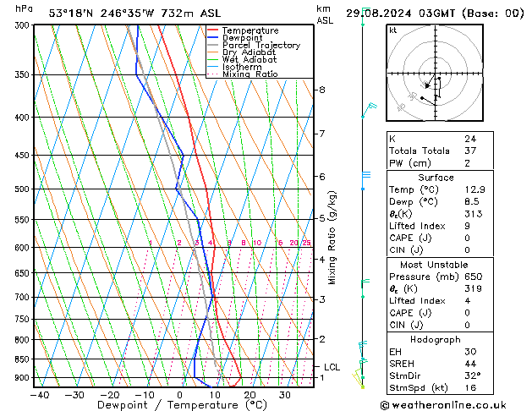Click the weatheronline.co.uk copyright link
Viewport: 532px width, 411px height.
point(443,405)
